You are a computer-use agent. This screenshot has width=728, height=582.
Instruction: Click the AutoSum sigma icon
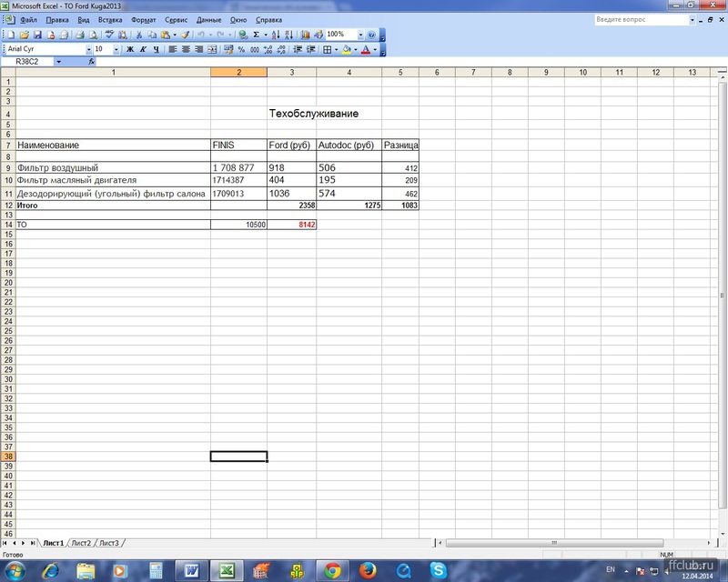(x=256, y=35)
